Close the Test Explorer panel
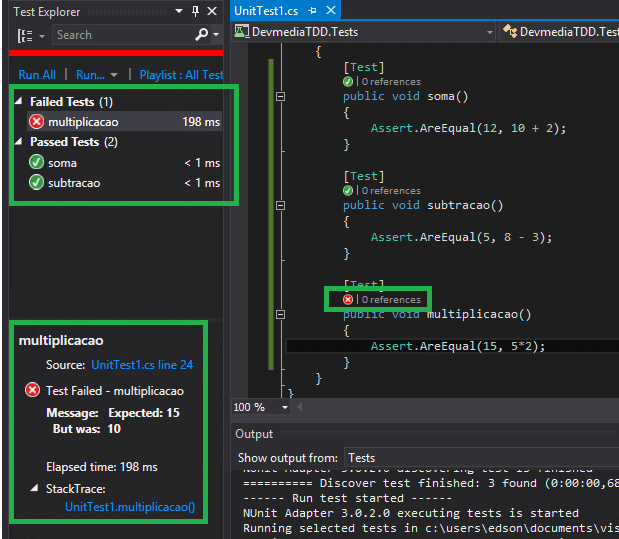Screen dimensions: 619x539 pos(212,11)
